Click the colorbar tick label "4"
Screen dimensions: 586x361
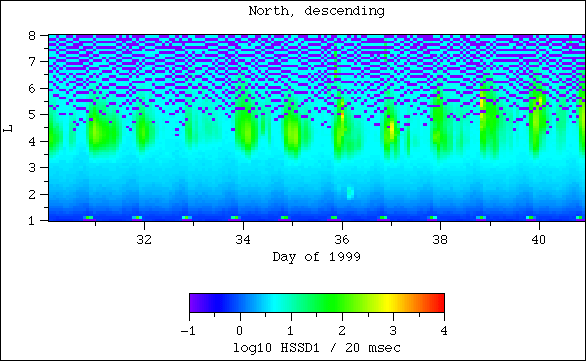(444, 331)
